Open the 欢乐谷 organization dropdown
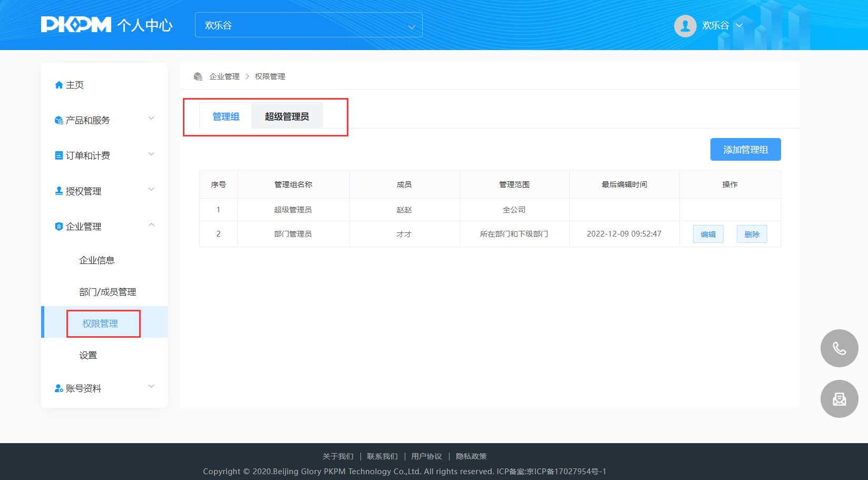This screenshot has width=868, height=480. 308,25
